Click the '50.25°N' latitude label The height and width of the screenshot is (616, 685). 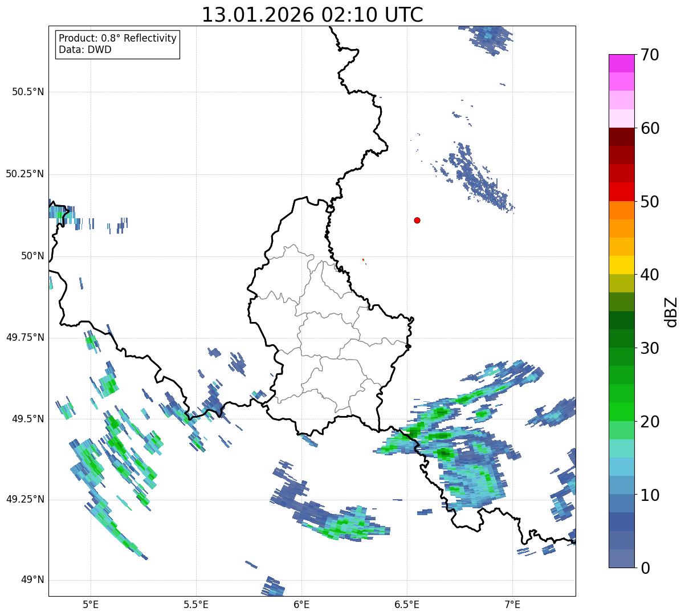coord(25,174)
